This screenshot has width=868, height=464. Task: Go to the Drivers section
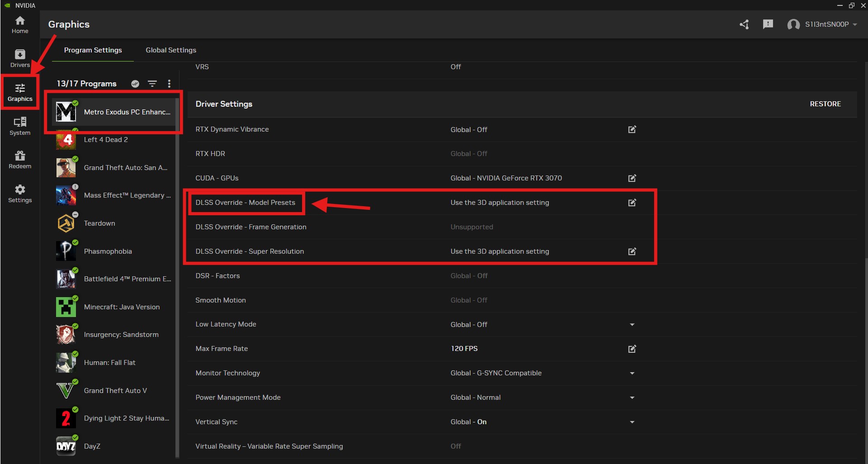click(20, 58)
